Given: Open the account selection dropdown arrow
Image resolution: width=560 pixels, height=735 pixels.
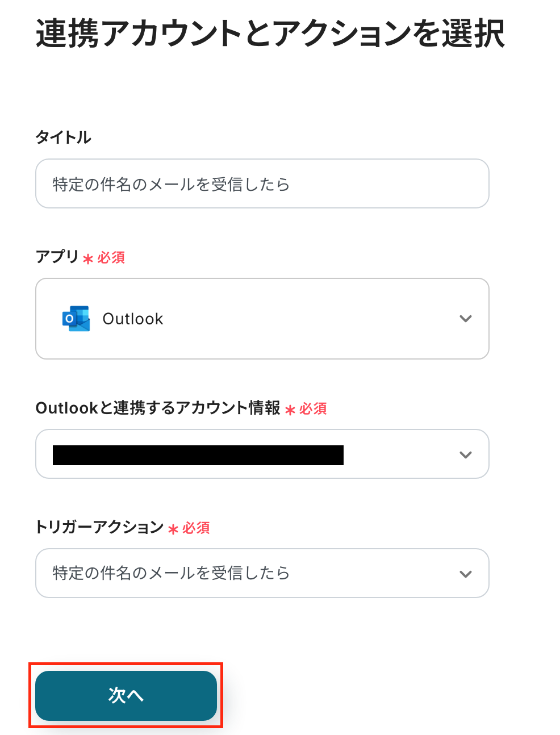Looking at the screenshot, I should click(466, 454).
